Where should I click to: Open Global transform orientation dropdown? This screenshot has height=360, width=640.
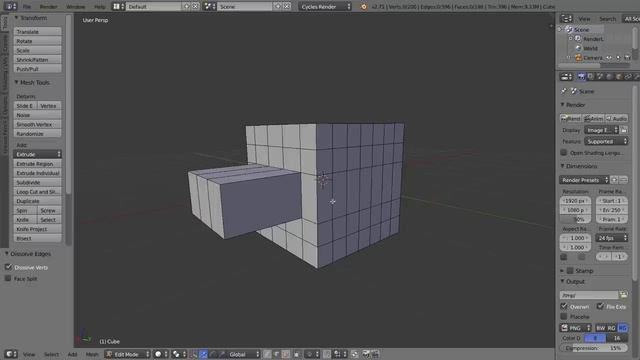pyautogui.click(x=244, y=354)
